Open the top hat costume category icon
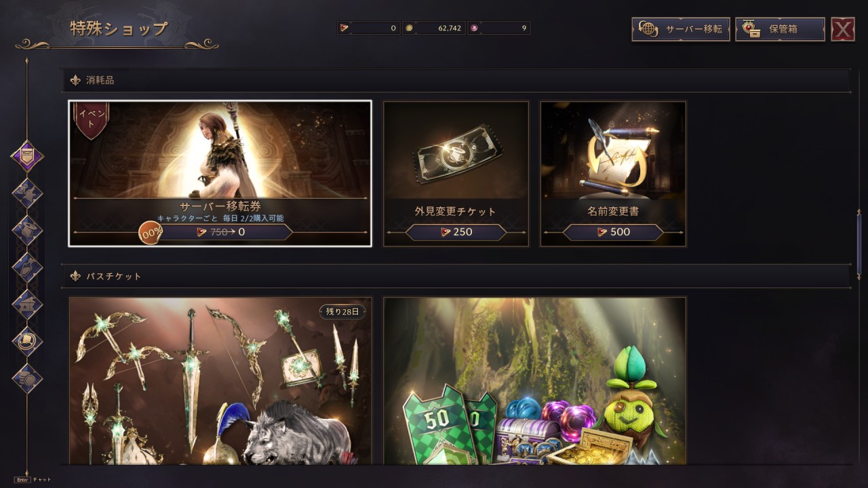The height and width of the screenshot is (488, 868). 27,230
